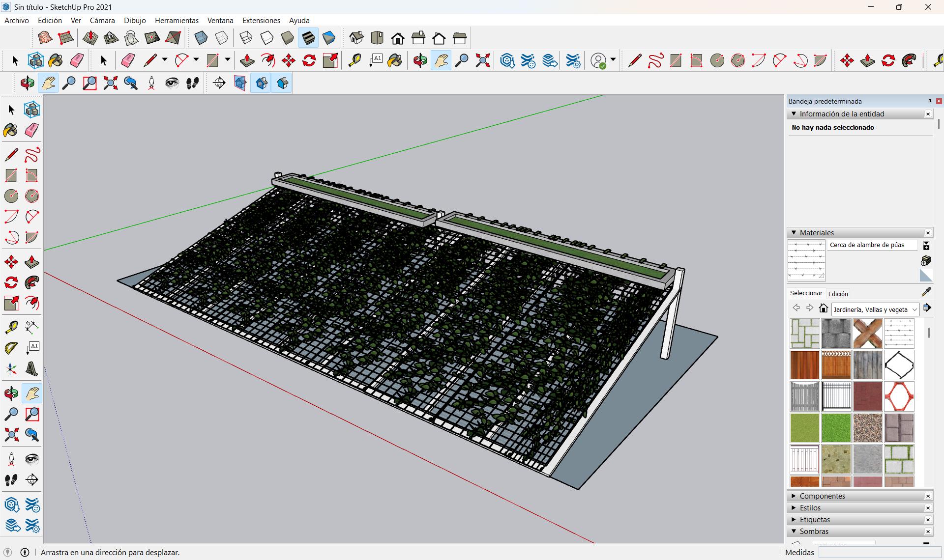The image size is (944, 560).
Task: Switch to the Edición tab in Materiales
Action: (x=838, y=294)
